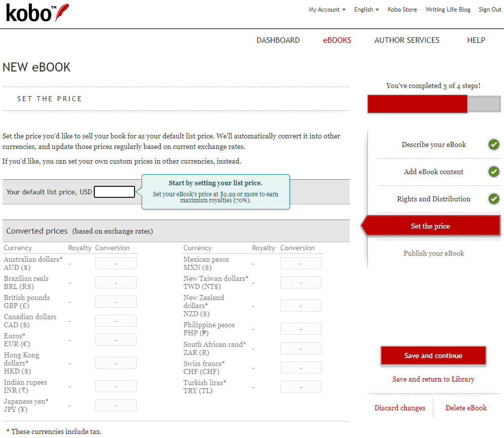Viewport: 504px width, 438px height.
Task: Click Delete eBook
Action: 466,408
